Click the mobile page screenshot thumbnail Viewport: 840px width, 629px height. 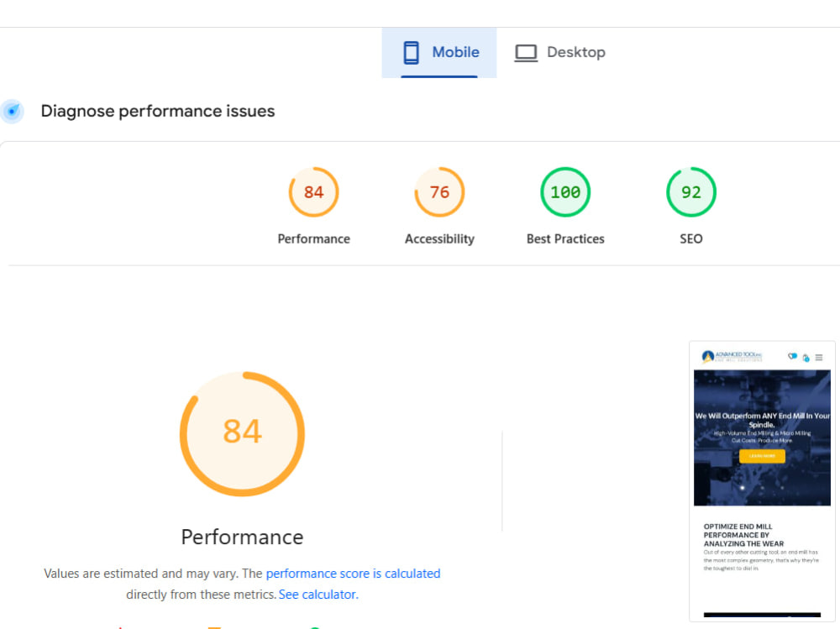(763, 480)
